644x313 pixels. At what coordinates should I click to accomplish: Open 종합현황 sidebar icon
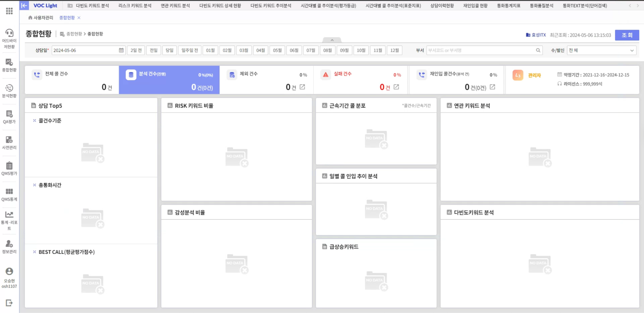tap(9, 65)
